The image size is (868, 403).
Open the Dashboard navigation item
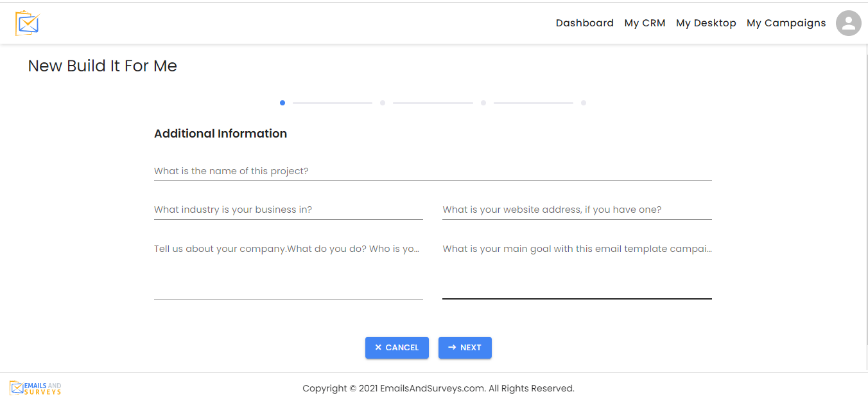pyautogui.click(x=584, y=22)
